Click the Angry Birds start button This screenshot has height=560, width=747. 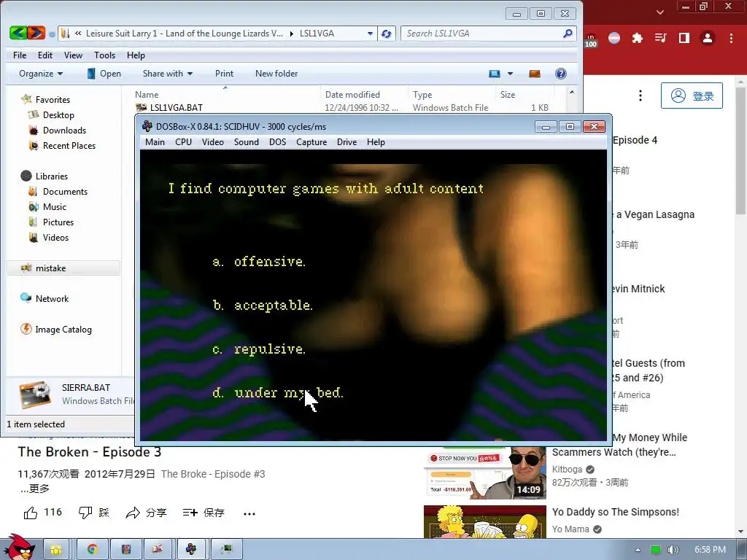(19, 547)
